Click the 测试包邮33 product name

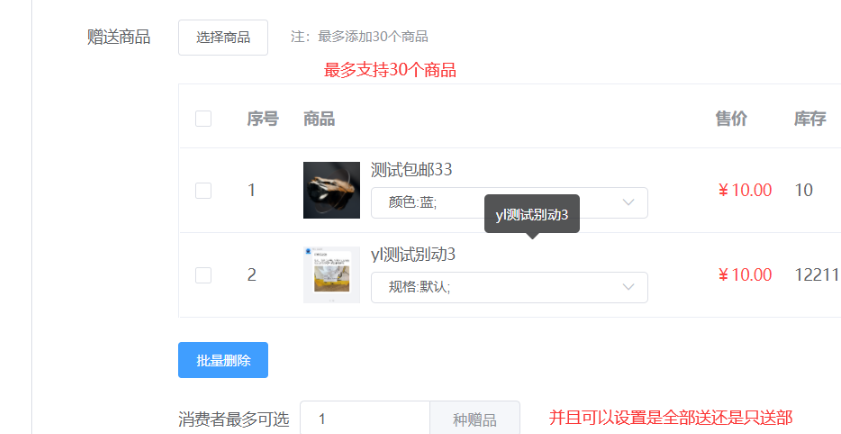coord(411,170)
